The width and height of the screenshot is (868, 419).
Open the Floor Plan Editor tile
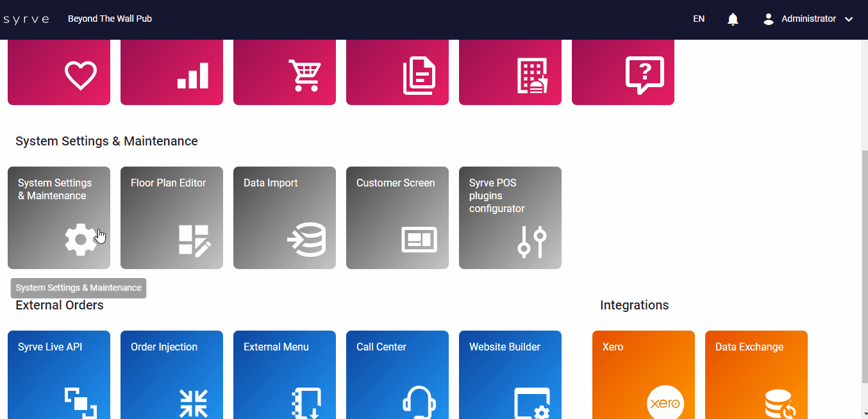coord(172,218)
